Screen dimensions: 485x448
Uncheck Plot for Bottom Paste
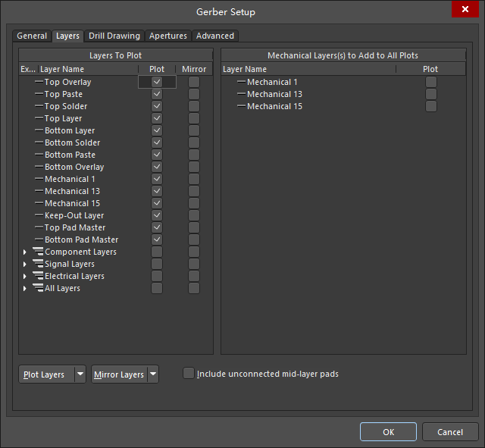coord(157,155)
